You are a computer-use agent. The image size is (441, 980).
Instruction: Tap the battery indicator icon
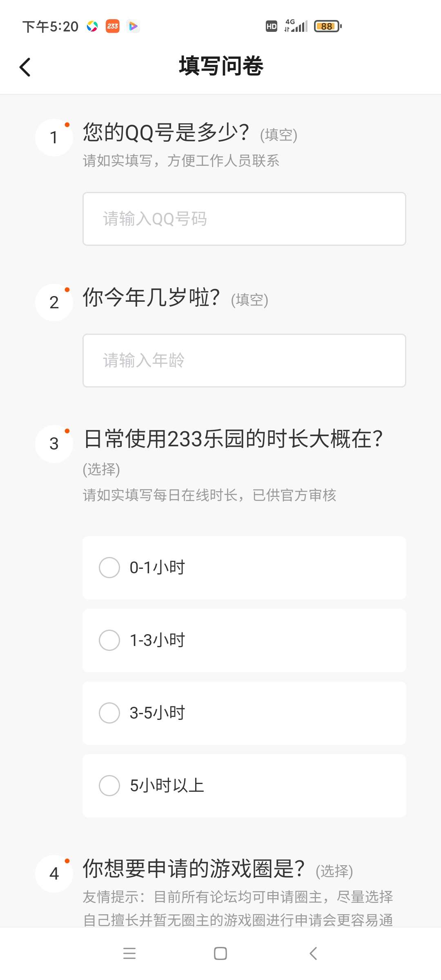(327, 27)
